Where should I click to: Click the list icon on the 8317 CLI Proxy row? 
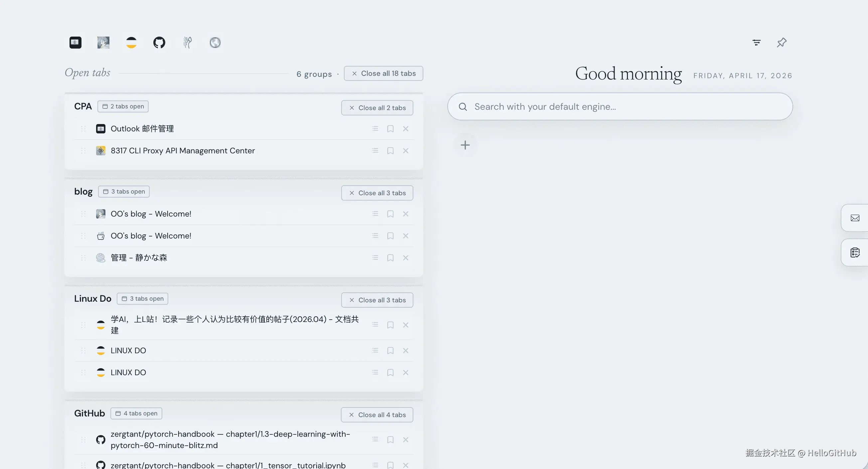coord(375,150)
